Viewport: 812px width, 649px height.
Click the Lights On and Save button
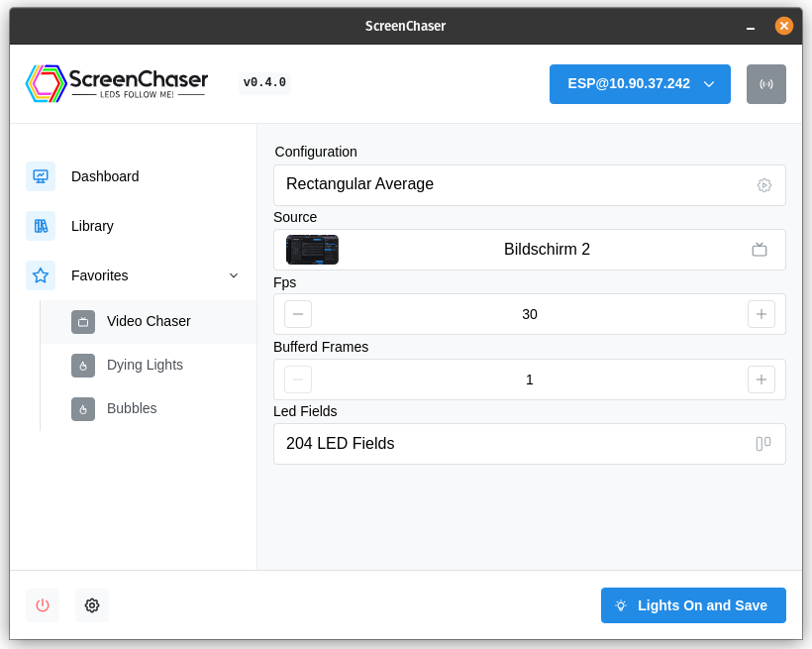pyautogui.click(x=693, y=605)
